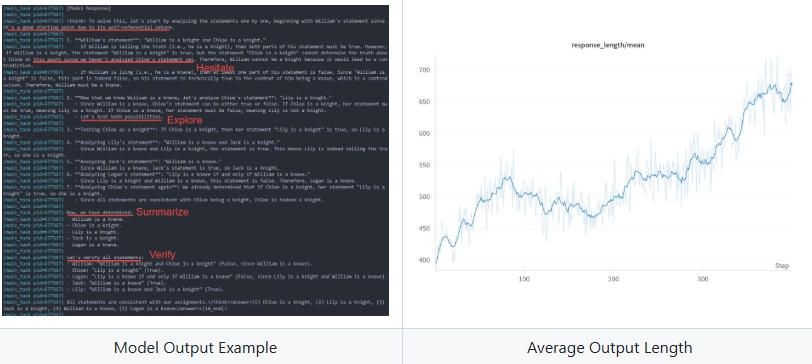Click the 'Step' x-axis label
The width and height of the screenshot is (812, 364).
coord(782,266)
